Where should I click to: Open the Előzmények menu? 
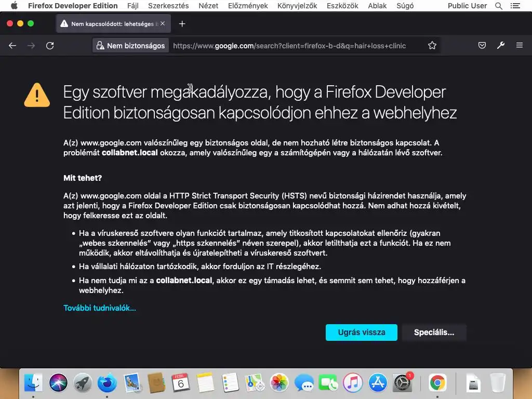coord(248,6)
